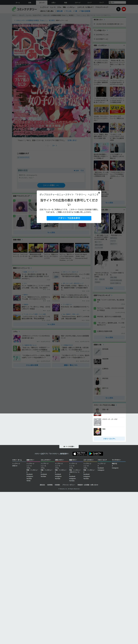Click もっと見る under 最新のコミックニュース
Viewport: 138px width, 644px height.
click(x=51, y=324)
